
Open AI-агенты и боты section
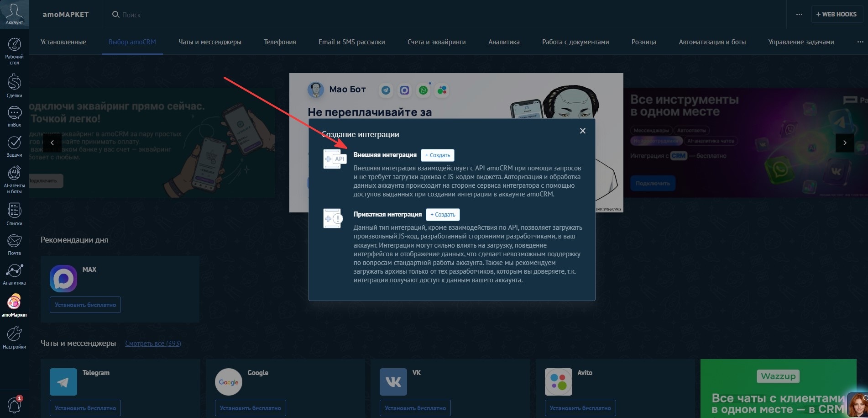click(14, 180)
